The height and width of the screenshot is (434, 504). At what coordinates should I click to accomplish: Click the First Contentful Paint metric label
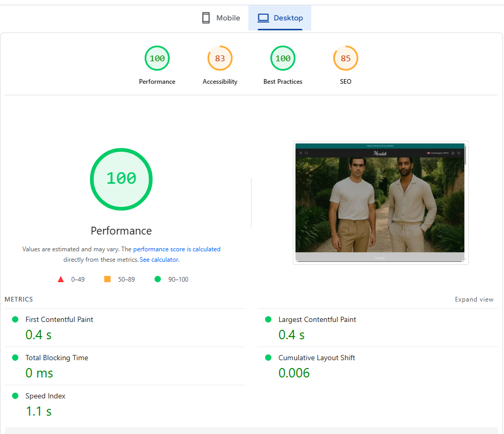(x=59, y=319)
